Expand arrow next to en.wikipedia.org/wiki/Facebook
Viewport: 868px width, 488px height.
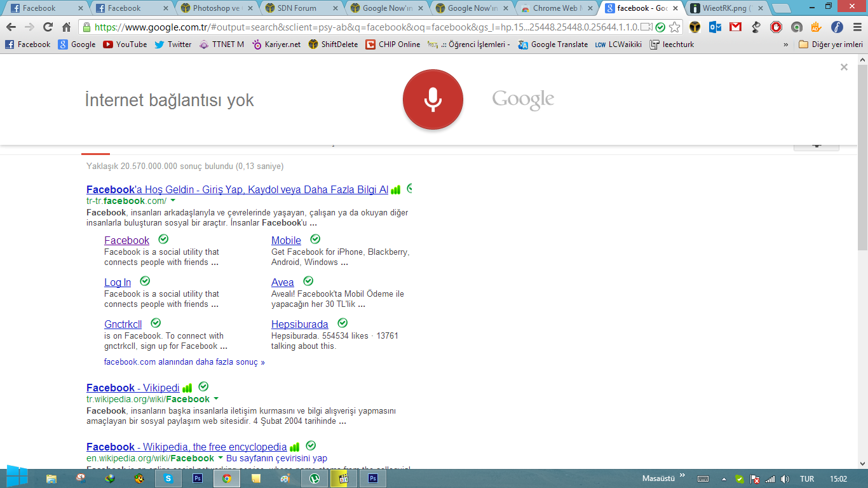tap(220, 457)
